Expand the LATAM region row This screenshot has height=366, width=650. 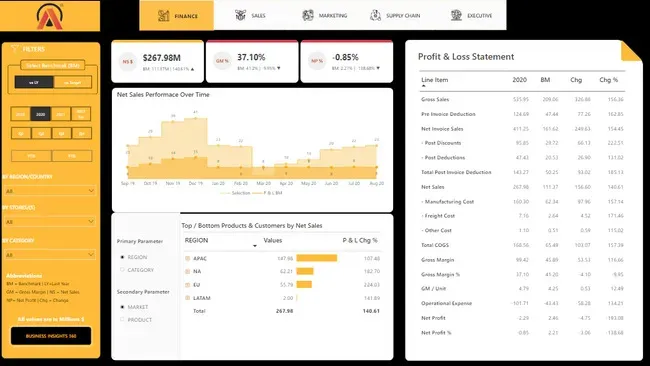(187, 298)
